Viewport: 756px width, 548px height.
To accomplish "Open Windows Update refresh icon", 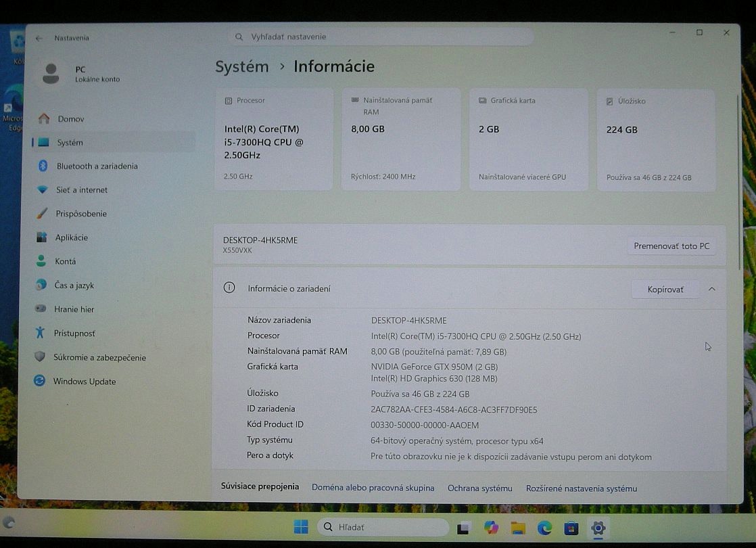I will tap(39, 381).
